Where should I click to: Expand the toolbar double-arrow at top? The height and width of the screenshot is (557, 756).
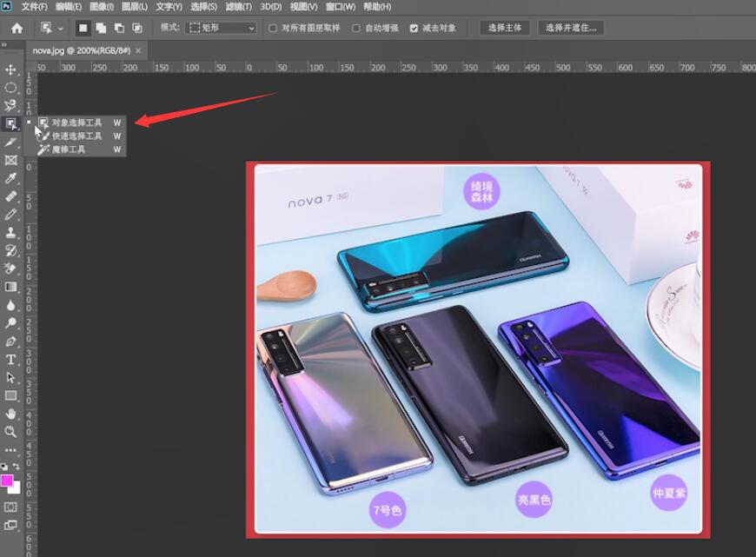pyautogui.click(x=3, y=45)
